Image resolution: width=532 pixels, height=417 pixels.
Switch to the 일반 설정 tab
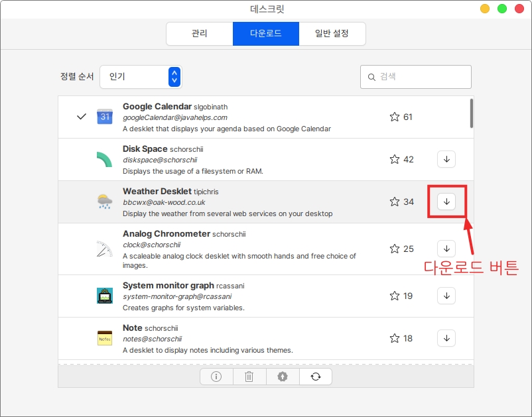pos(332,34)
